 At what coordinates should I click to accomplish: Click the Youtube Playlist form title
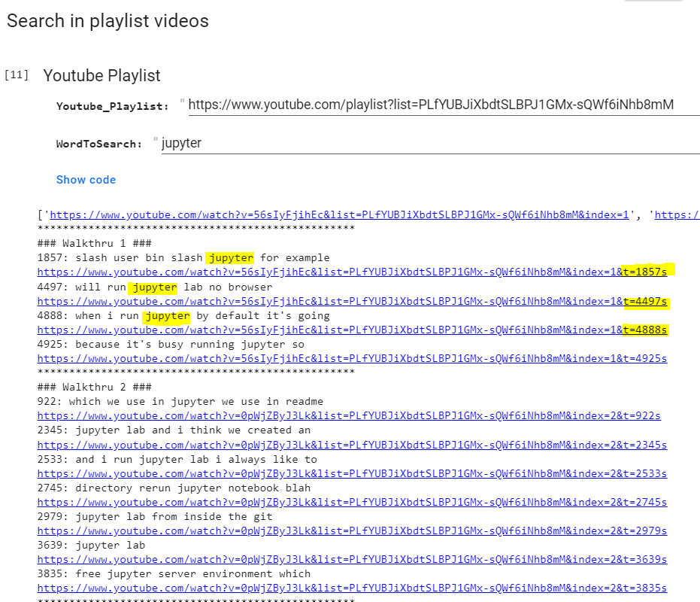[102, 76]
